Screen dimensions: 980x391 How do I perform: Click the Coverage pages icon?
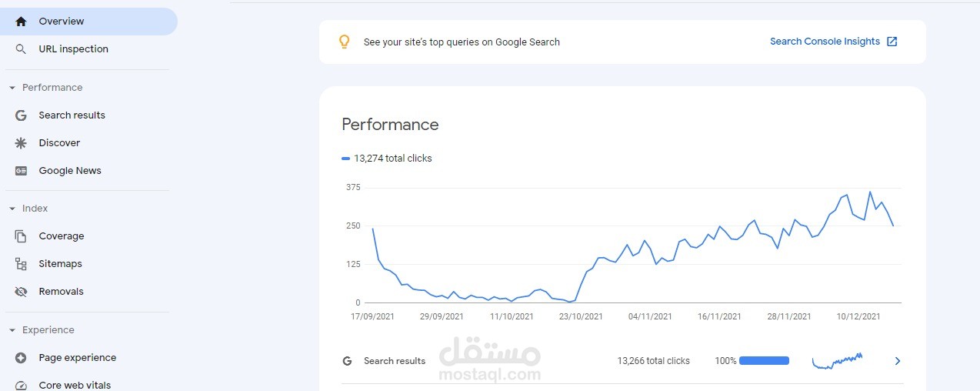pyautogui.click(x=21, y=236)
